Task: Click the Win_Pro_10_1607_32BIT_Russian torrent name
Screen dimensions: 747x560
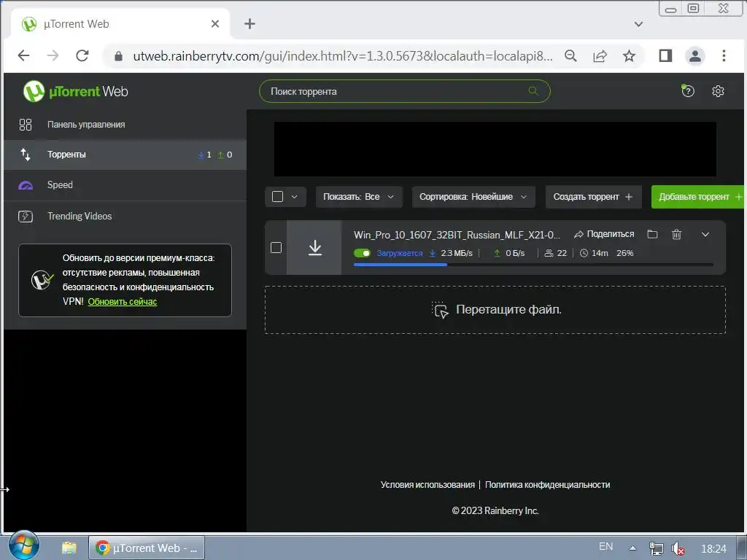Action: (x=457, y=235)
